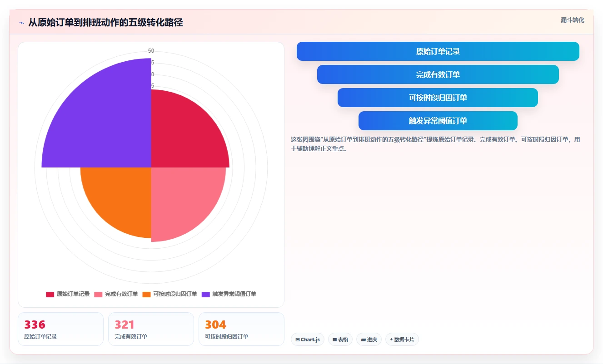Toggle 完成有效订单 legend swatch
Image resolution: width=603 pixels, height=364 pixels.
(98, 294)
